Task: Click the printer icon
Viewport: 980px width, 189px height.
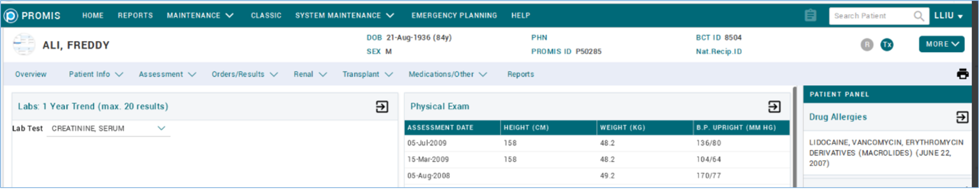Action: pyautogui.click(x=962, y=74)
